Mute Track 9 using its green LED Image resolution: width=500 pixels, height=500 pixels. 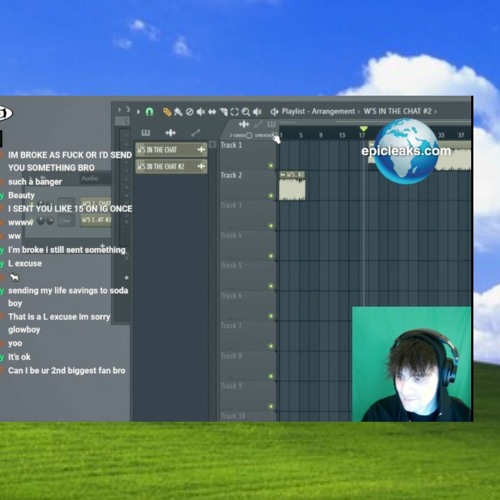coord(271,406)
